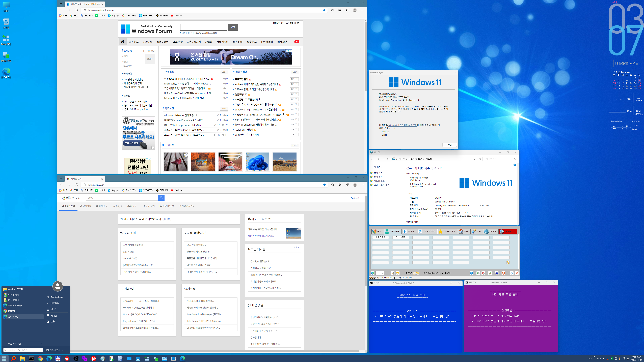This screenshot has height=362, width=644.
Task: Open 제어판 from the start menu's right column
Action: [53, 316]
